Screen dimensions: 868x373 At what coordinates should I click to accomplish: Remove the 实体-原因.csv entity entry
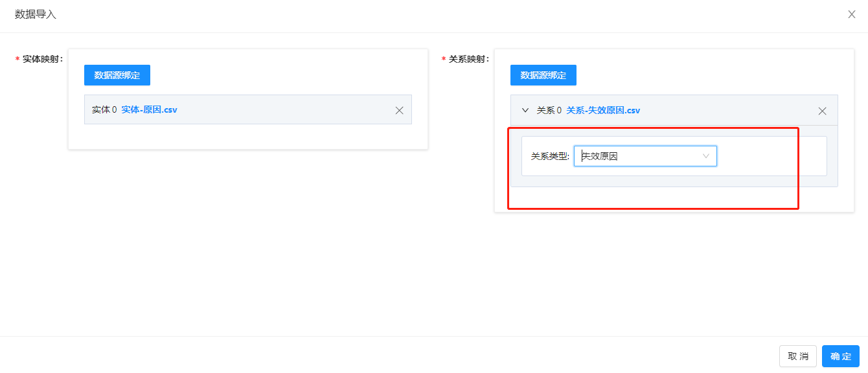(x=400, y=110)
